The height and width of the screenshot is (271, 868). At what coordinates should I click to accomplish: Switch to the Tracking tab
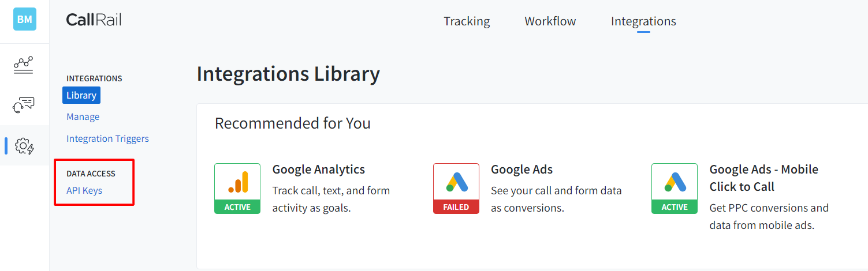pyautogui.click(x=467, y=21)
